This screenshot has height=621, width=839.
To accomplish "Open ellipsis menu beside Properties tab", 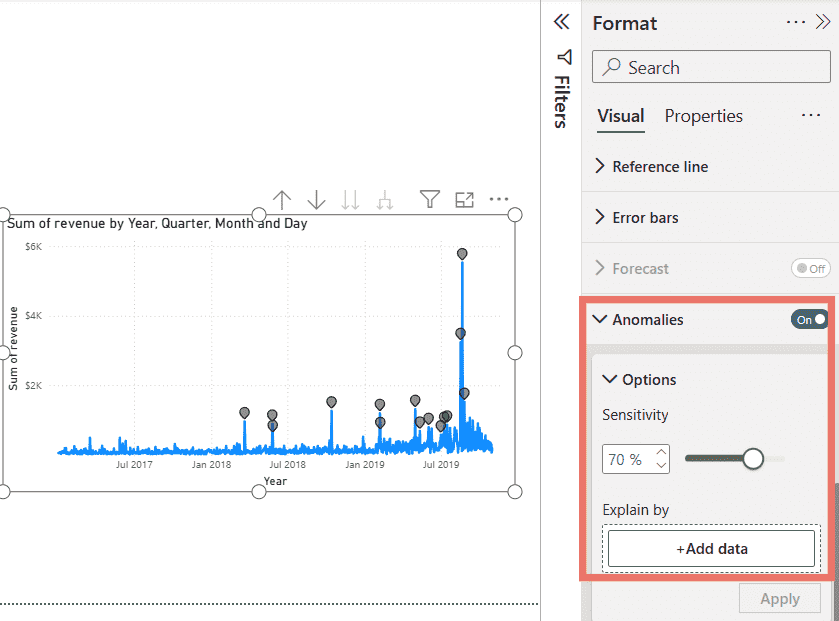I will 811,115.
